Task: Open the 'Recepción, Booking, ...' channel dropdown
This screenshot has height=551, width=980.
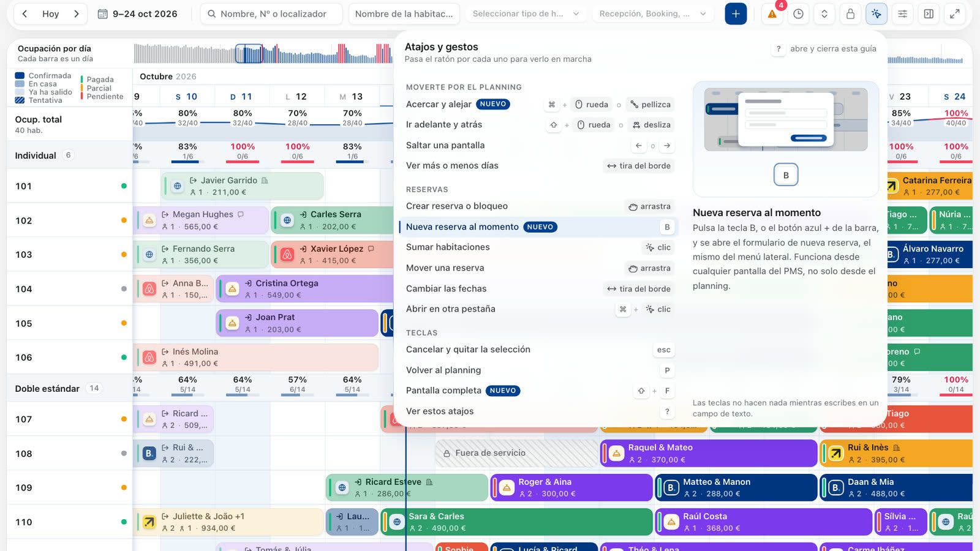Action: 652,13
